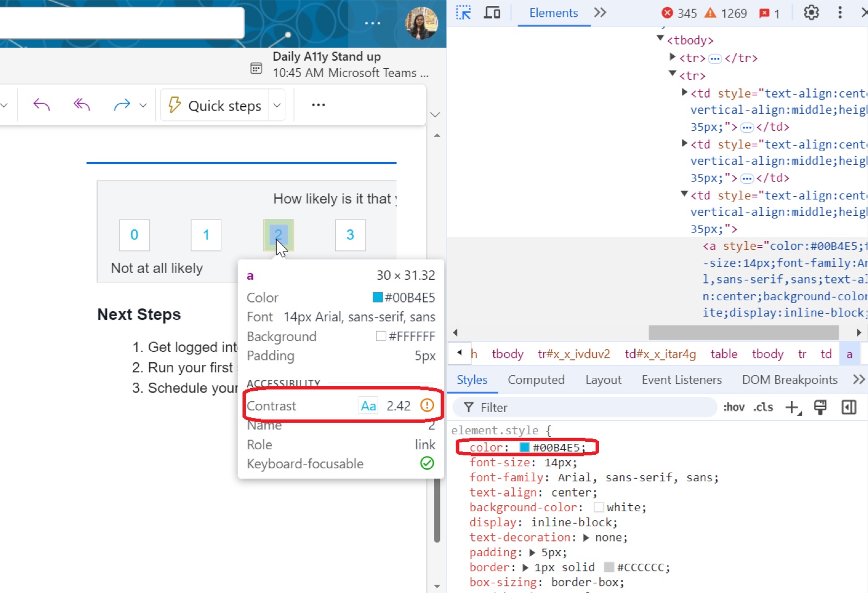The width and height of the screenshot is (868, 593).
Task: Focus the styles Filter field
Action: click(585, 407)
